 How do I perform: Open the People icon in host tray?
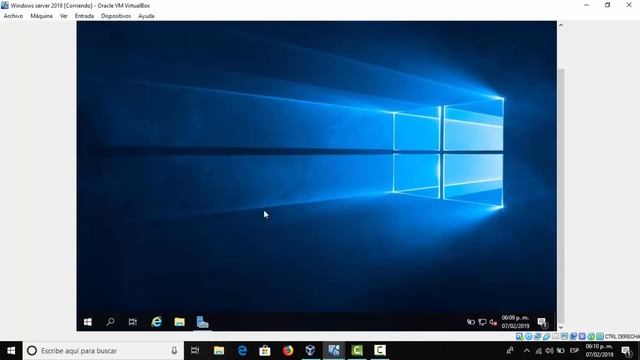510,351
